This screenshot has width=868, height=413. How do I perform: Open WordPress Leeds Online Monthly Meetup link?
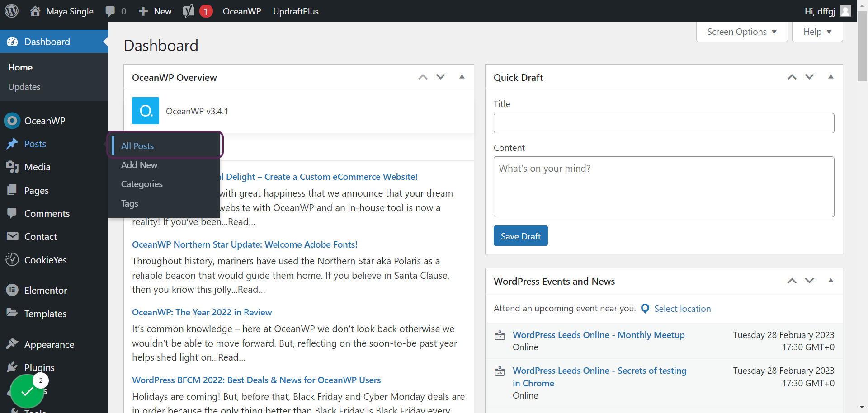point(599,335)
